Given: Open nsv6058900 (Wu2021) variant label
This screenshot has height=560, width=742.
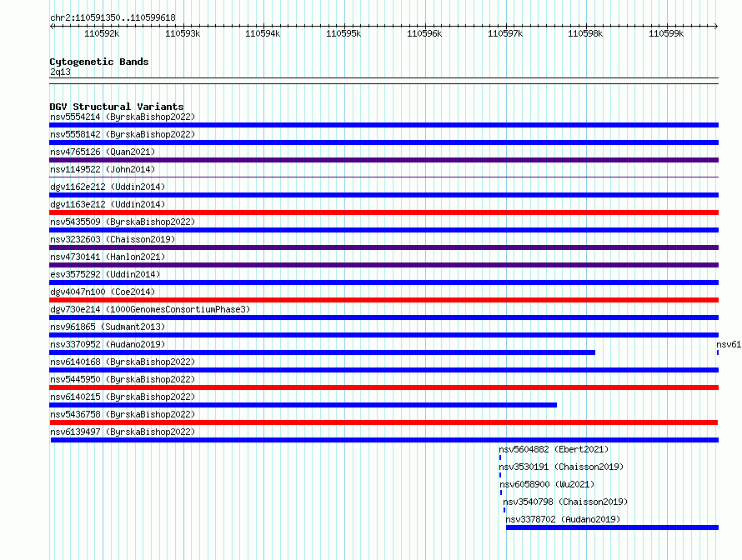Looking at the screenshot, I should [x=547, y=484].
